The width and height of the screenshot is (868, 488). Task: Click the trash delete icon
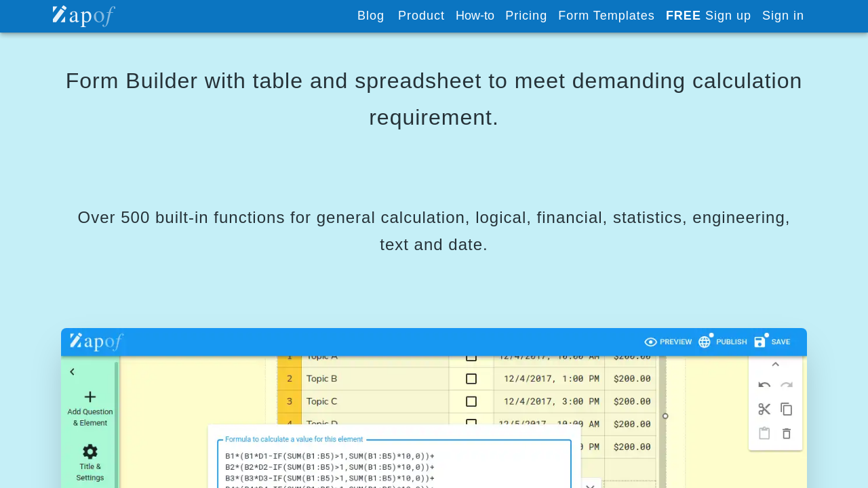[x=787, y=434]
